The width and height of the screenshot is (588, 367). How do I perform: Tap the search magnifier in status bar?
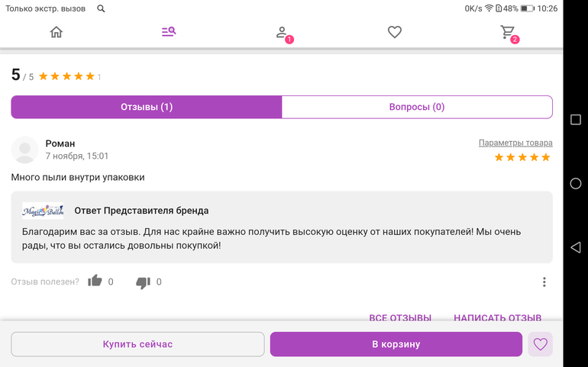point(102,8)
